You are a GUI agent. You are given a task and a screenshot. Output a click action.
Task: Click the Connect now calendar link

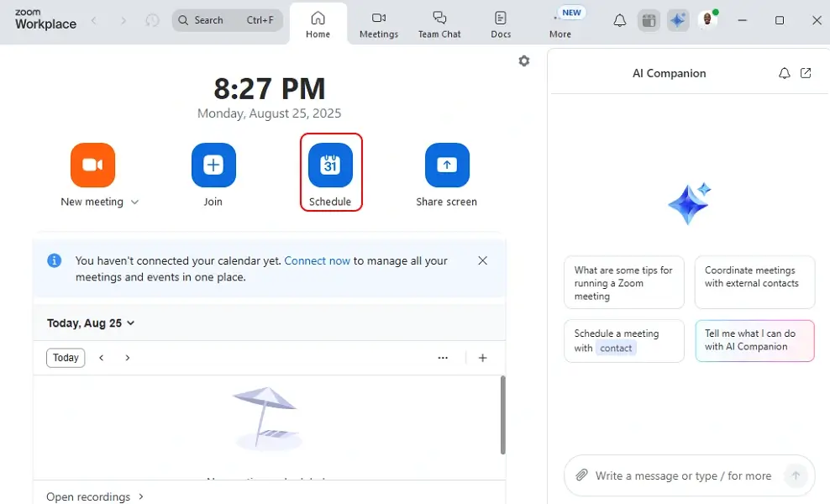point(317,261)
